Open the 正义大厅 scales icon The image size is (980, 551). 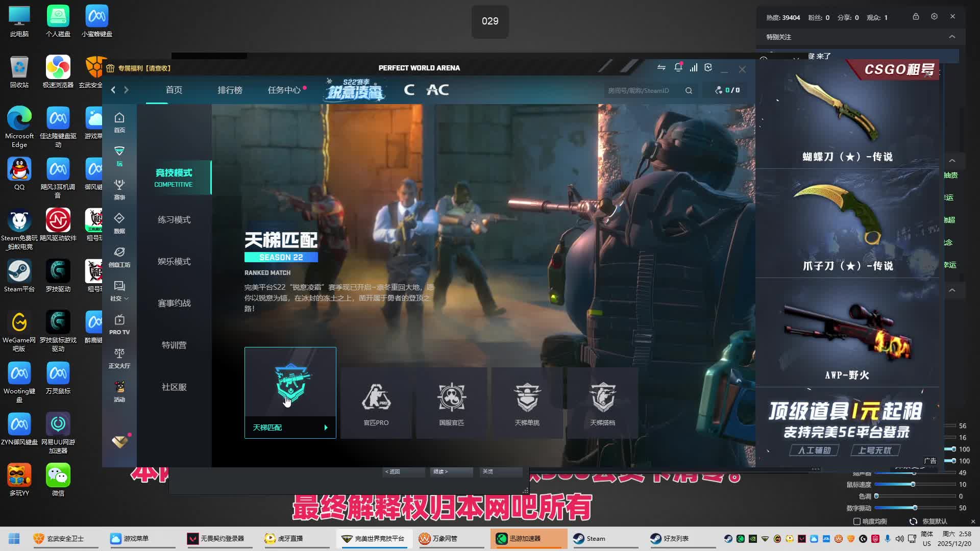pyautogui.click(x=119, y=357)
